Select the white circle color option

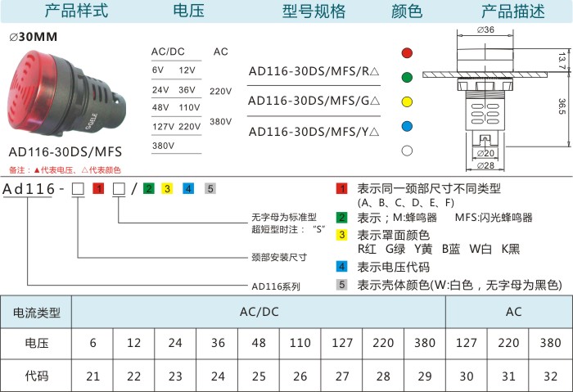[406, 151]
